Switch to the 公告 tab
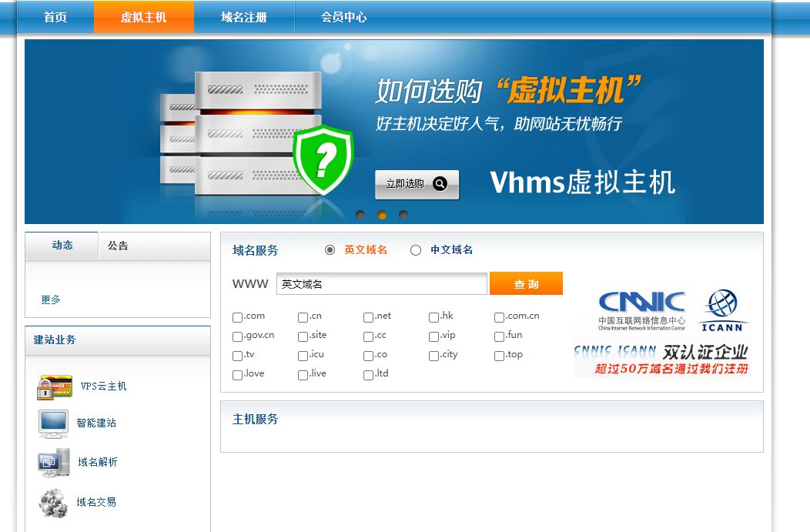Viewport: 810px width, 532px height. [118, 246]
